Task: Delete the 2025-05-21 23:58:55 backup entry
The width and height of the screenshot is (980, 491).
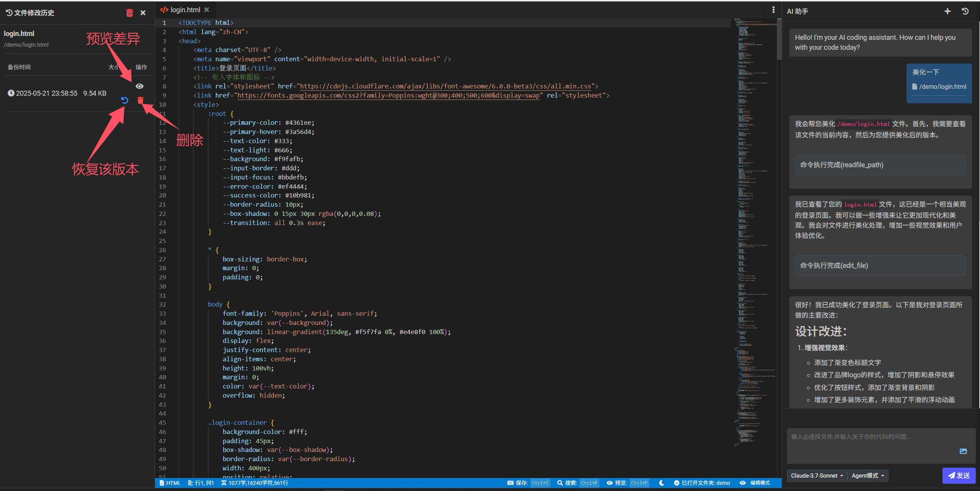Action: pyautogui.click(x=140, y=100)
